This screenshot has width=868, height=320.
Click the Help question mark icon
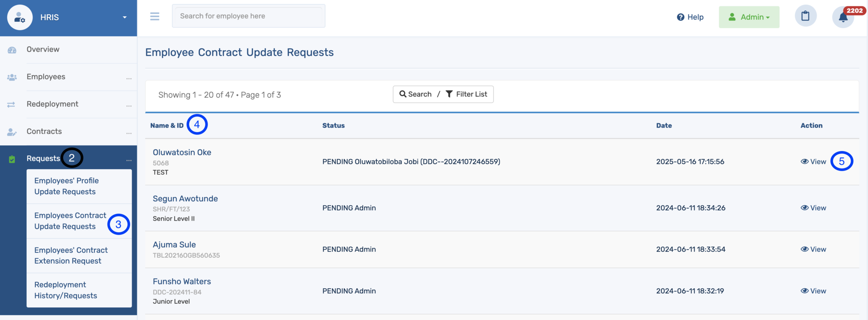tap(681, 17)
